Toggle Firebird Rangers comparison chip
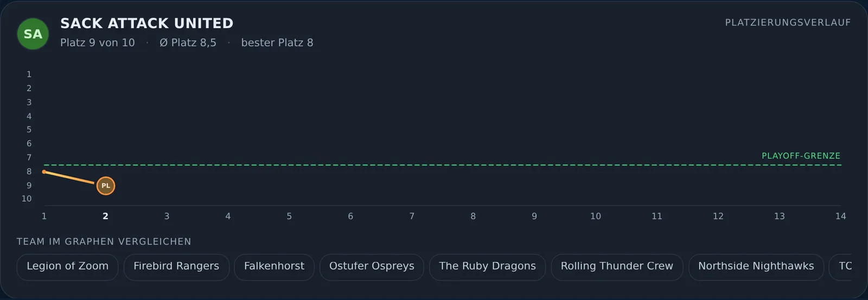 (x=176, y=267)
